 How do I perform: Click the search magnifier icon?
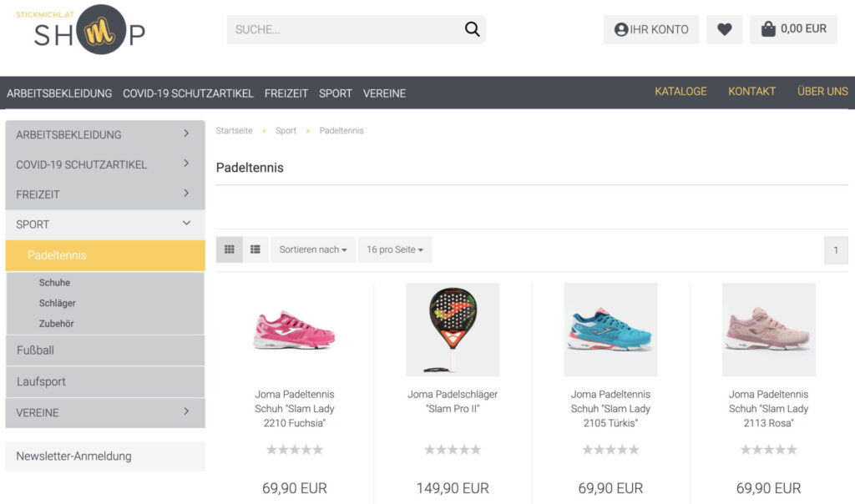coord(473,29)
